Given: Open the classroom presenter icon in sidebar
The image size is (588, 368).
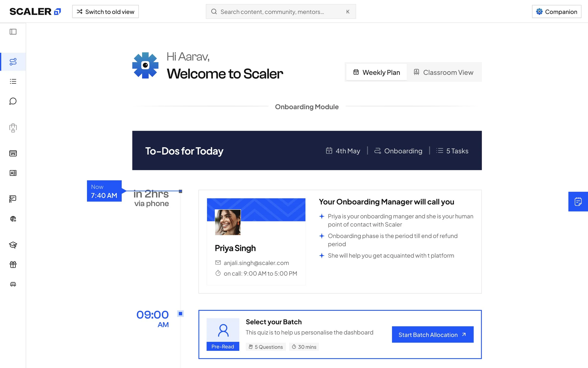Looking at the screenshot, I should [13, 199].
